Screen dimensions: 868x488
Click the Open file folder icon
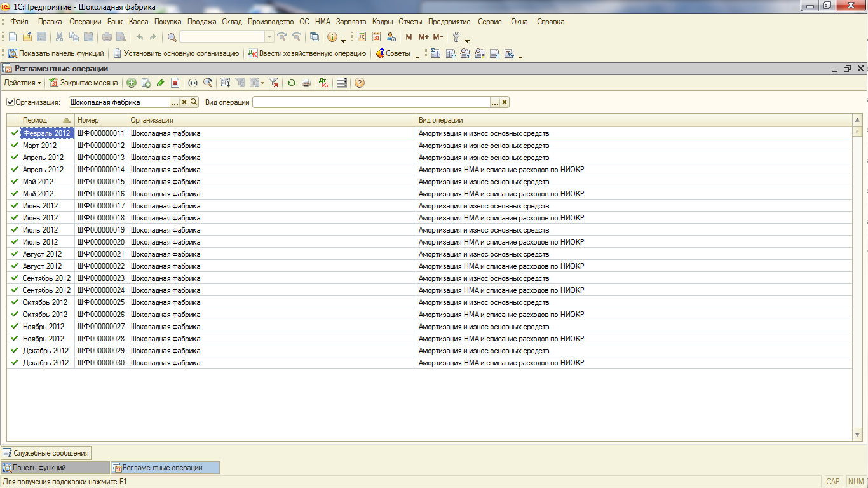[x=27, y=37]
